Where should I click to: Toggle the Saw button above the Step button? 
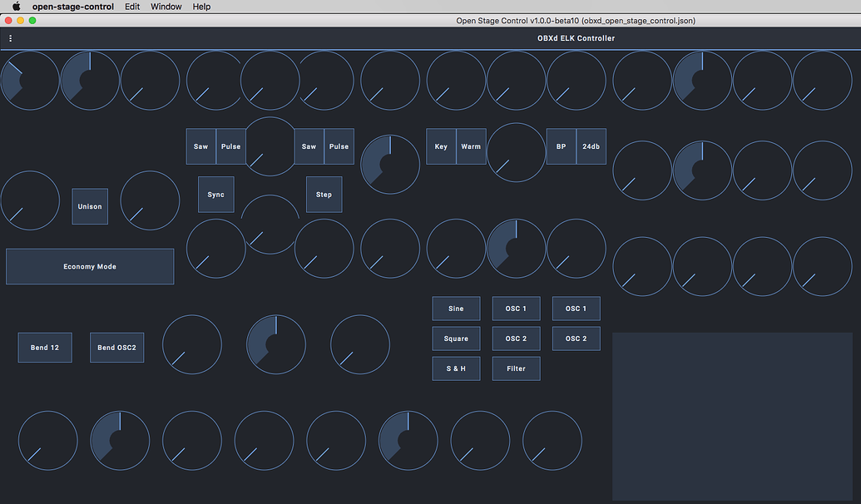point(309,146)
